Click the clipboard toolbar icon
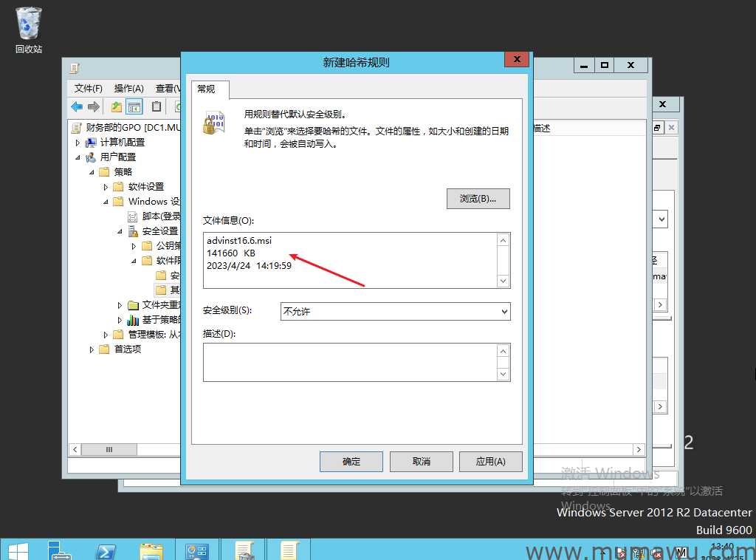 coord(157,106)
